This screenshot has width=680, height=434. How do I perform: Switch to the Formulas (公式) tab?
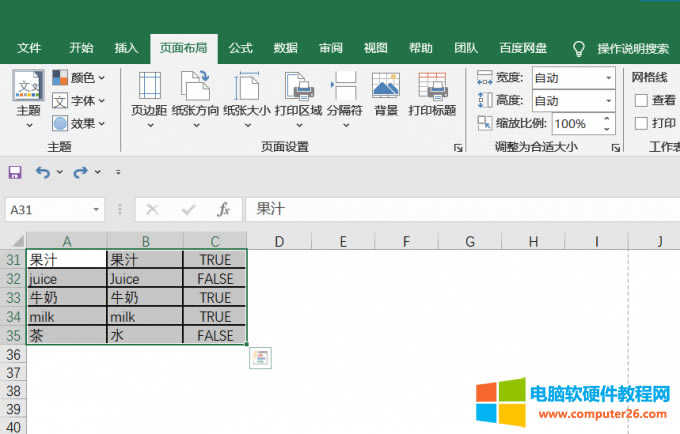pos(240,48)
